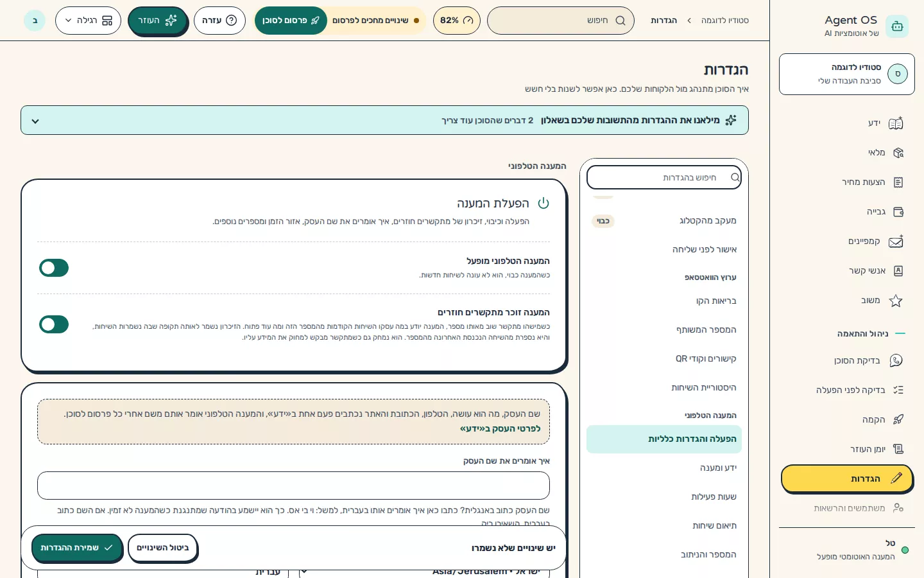
Task: Open the גבייה wallet icon
Action: [898, 212]
